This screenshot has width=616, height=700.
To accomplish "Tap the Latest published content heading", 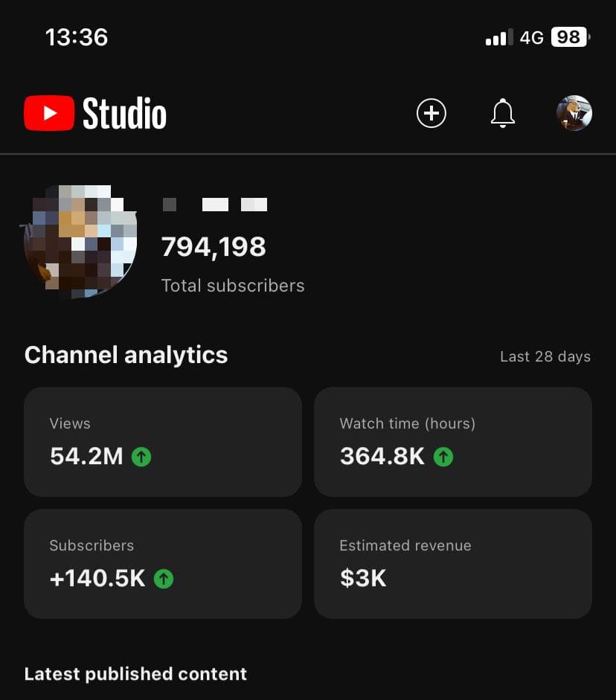I will pyautogui.click(x=135, y=674).
